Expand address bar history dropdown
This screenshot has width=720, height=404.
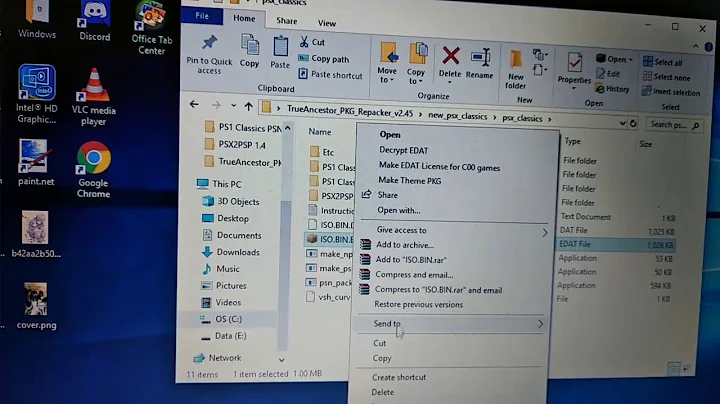point(622,123)
